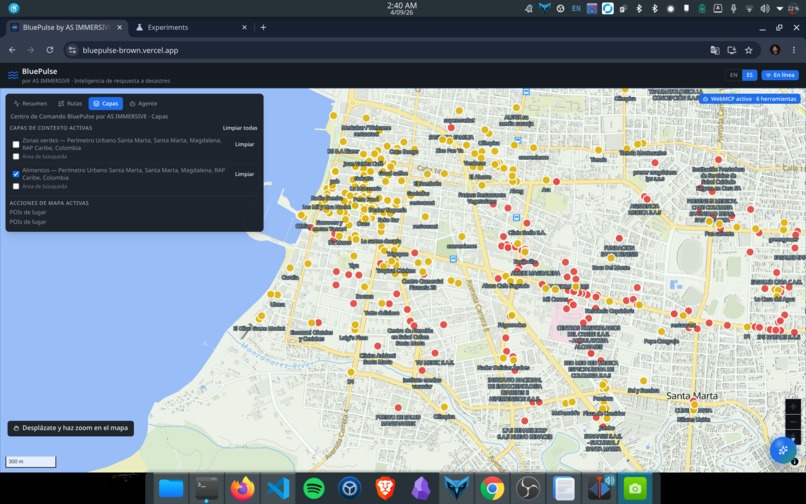Launch the terminal from dock
The image size is (806, 504).
(207, 488)
